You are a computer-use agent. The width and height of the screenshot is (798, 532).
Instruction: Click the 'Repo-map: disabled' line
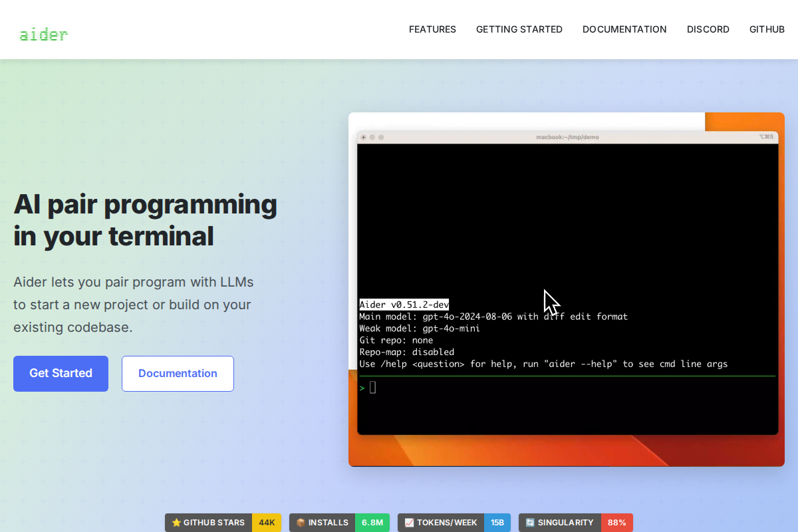click(407, 352)
